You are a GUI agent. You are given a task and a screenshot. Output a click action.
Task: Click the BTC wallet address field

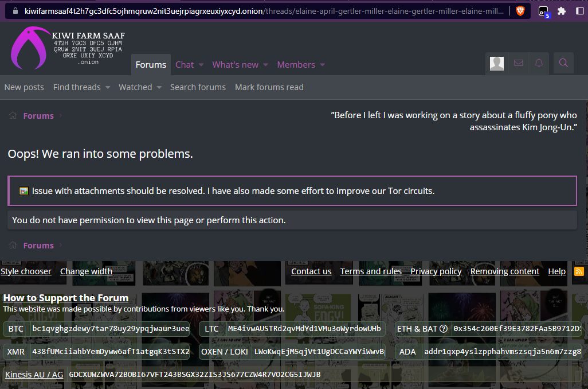pos(111,329)
